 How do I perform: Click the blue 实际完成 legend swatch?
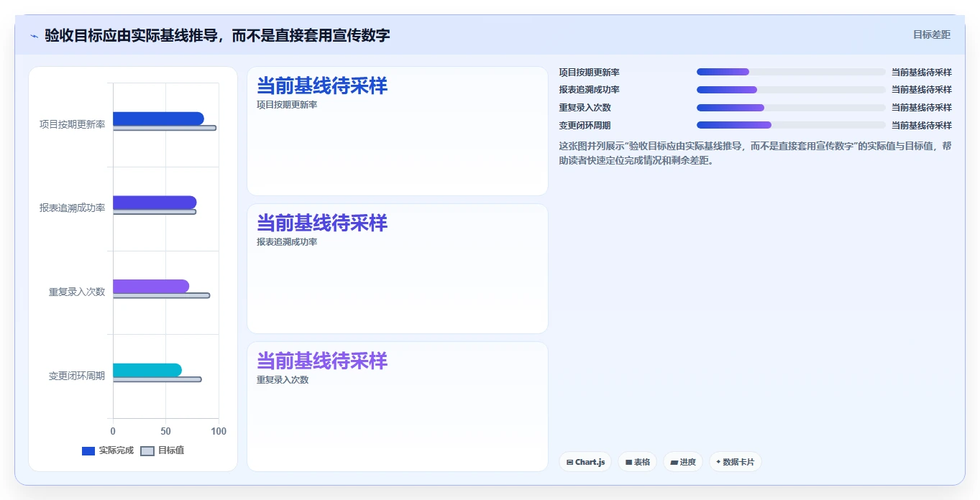(x=88, y=451)
